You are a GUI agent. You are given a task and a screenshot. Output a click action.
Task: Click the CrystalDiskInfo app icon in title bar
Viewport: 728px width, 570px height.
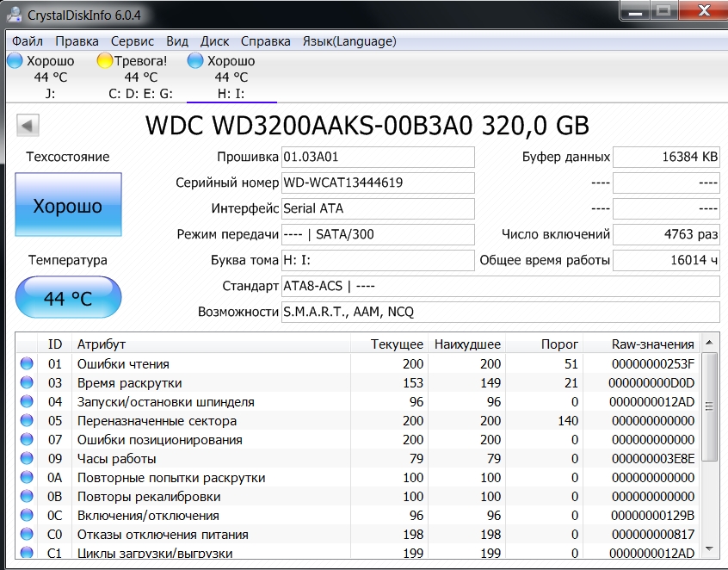[x=15, y=15]
